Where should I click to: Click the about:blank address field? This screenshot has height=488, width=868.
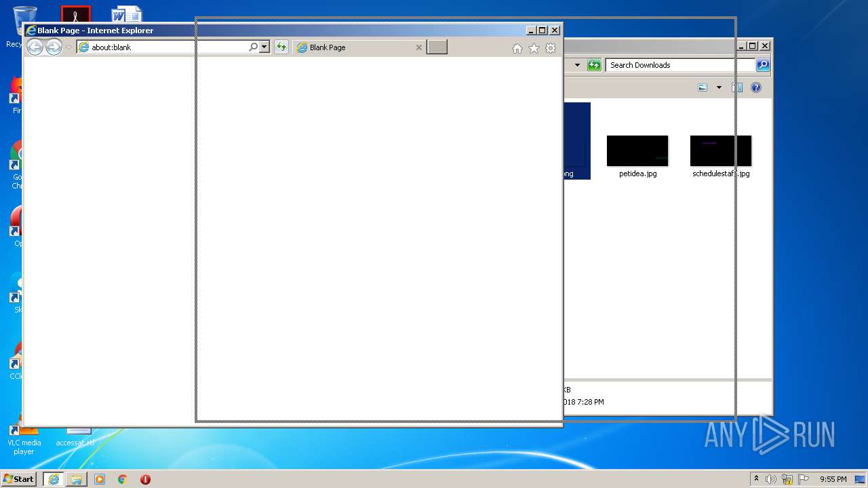point(163,47)
